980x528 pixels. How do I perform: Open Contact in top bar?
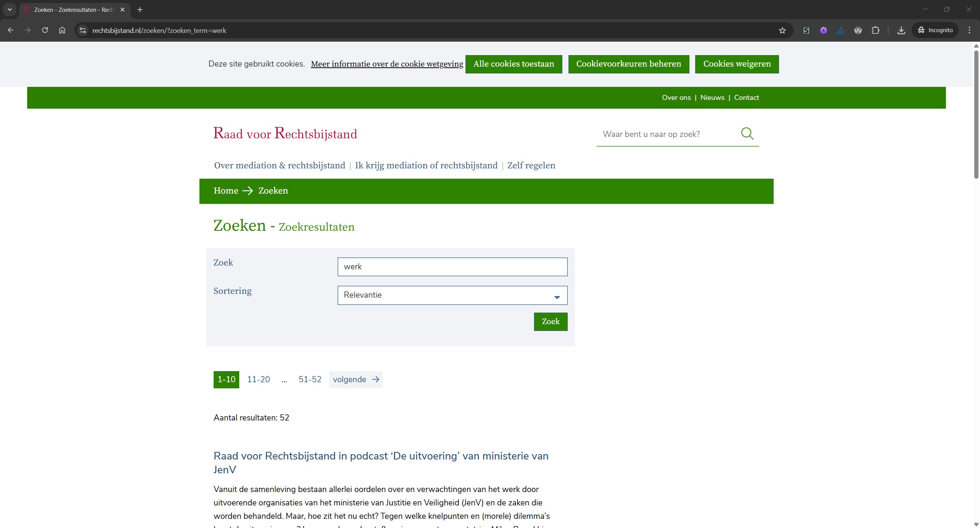[746, 98]
